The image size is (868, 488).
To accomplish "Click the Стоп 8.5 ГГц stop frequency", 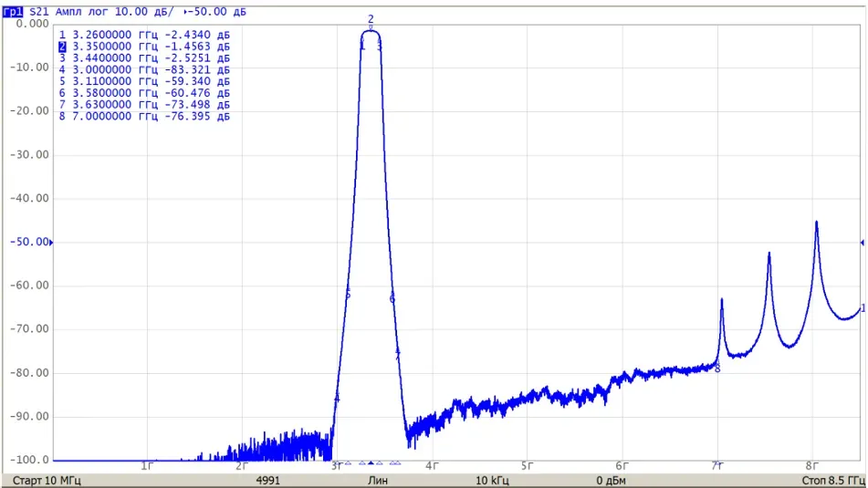I will pyautogui.click(x=833, y=481).
